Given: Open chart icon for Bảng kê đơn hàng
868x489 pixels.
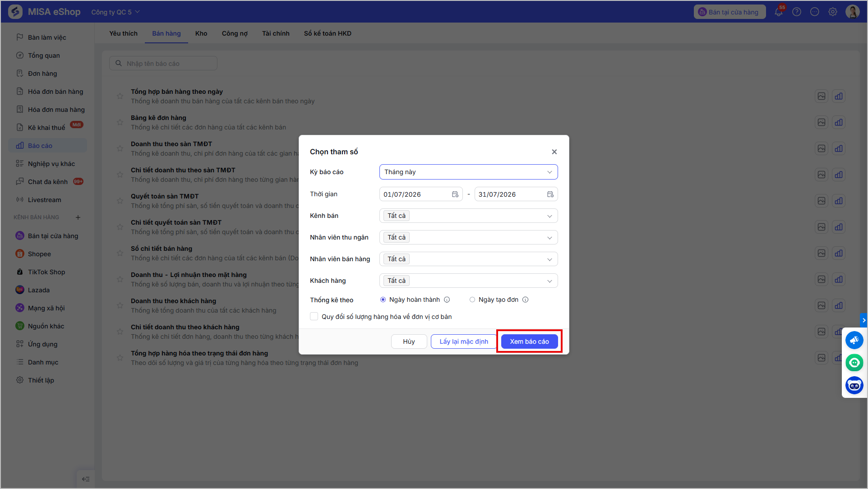Looking at the screenshot, I should point(839,122).
